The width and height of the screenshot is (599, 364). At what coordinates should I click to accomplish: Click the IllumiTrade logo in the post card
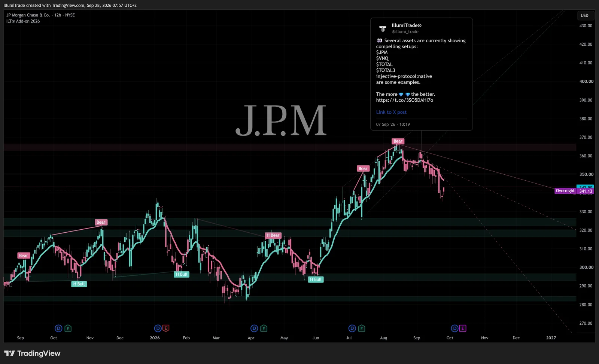[383, 28]
